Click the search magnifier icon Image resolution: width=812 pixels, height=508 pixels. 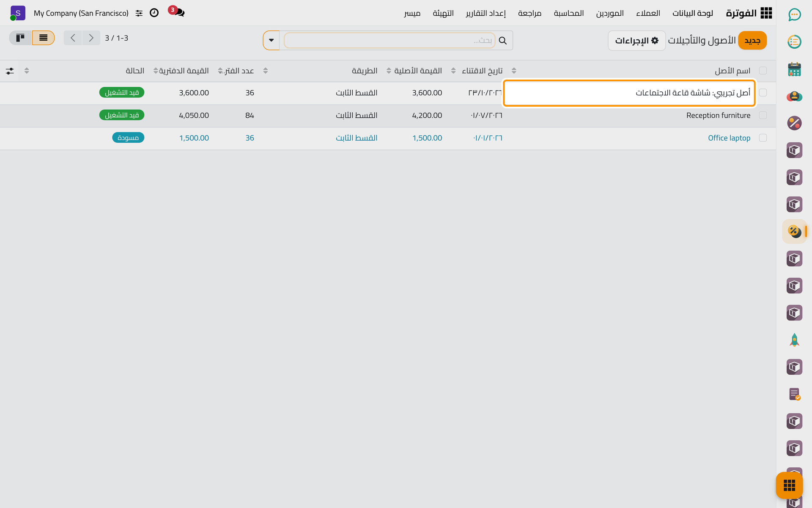(x=503, y=41)
